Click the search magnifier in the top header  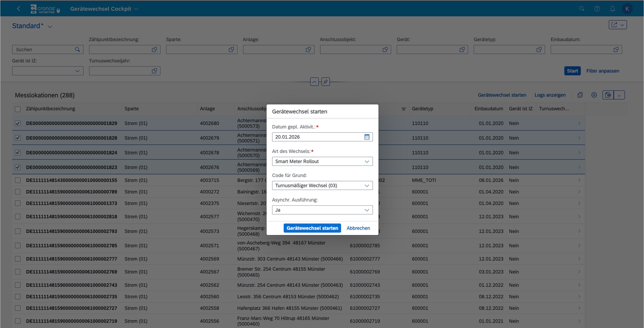pos(582,9)
